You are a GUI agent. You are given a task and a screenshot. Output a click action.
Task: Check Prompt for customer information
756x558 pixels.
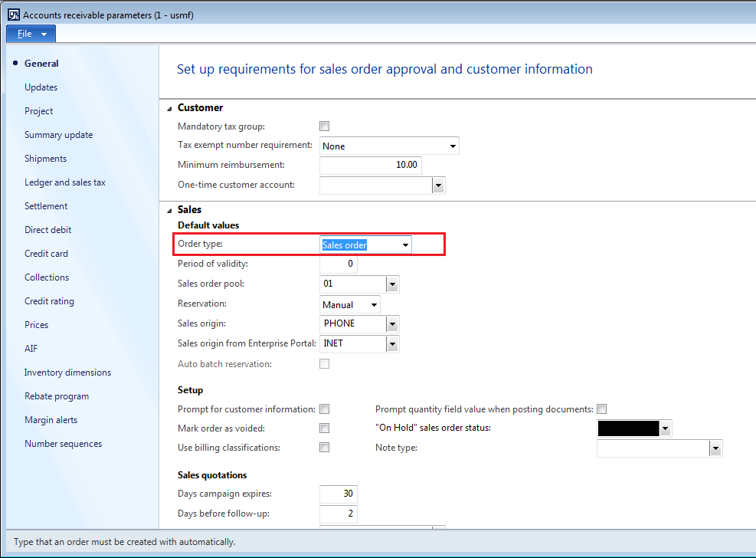(325, 409)
